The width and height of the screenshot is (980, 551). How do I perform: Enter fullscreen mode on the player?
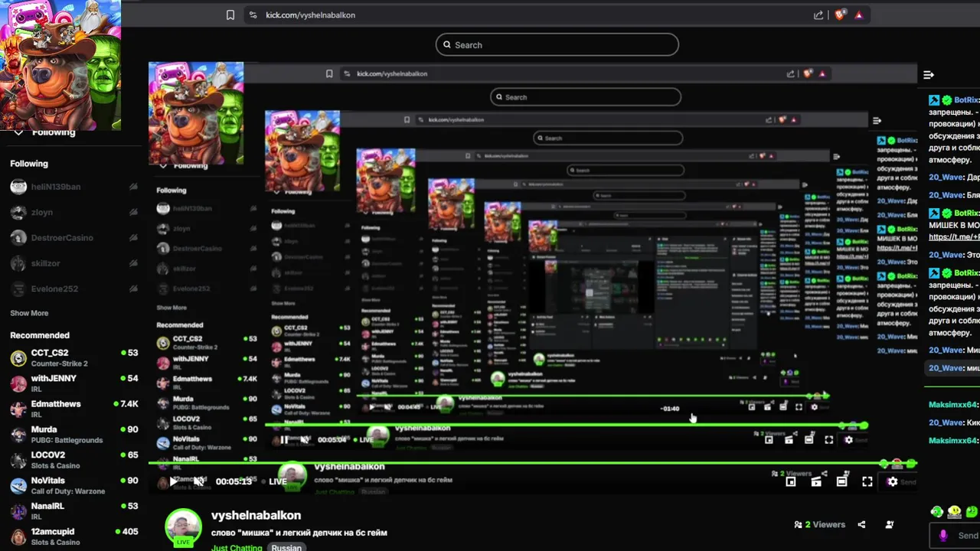[867, 481]
